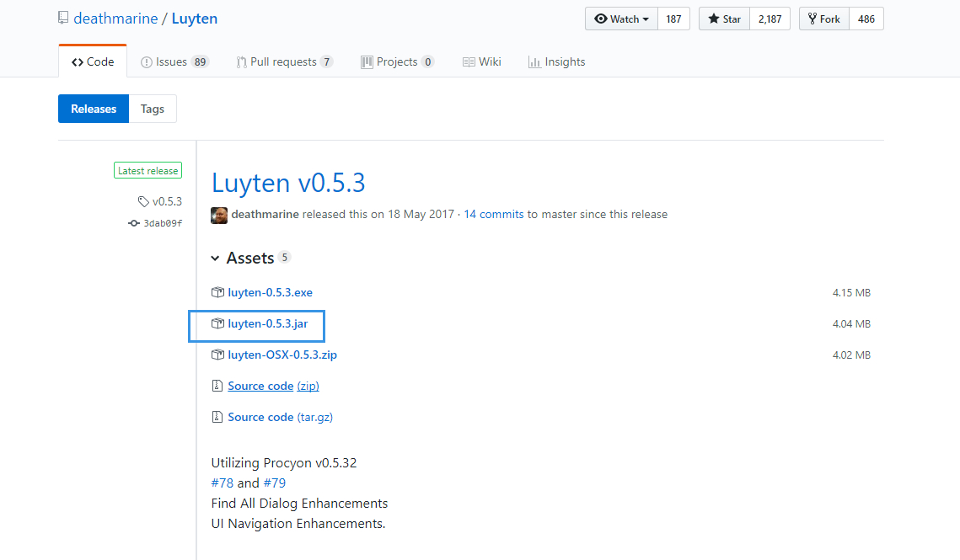Click the 4.04 MB file size text
This screenshot has width=960, height=560.
851,323
